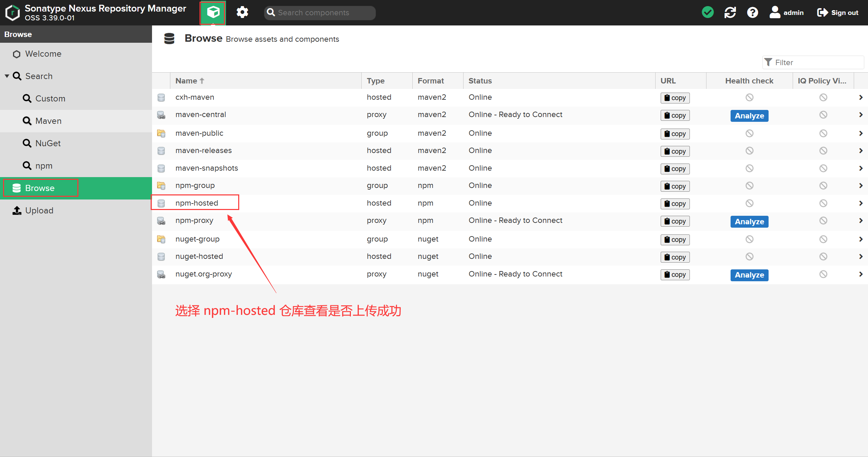Open Welcome page in sidebar
The image size is (868, 457).
43,54
